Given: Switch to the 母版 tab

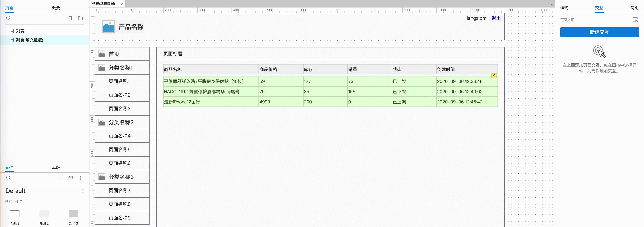Looking at the screenshot, I should click(56, 167).
